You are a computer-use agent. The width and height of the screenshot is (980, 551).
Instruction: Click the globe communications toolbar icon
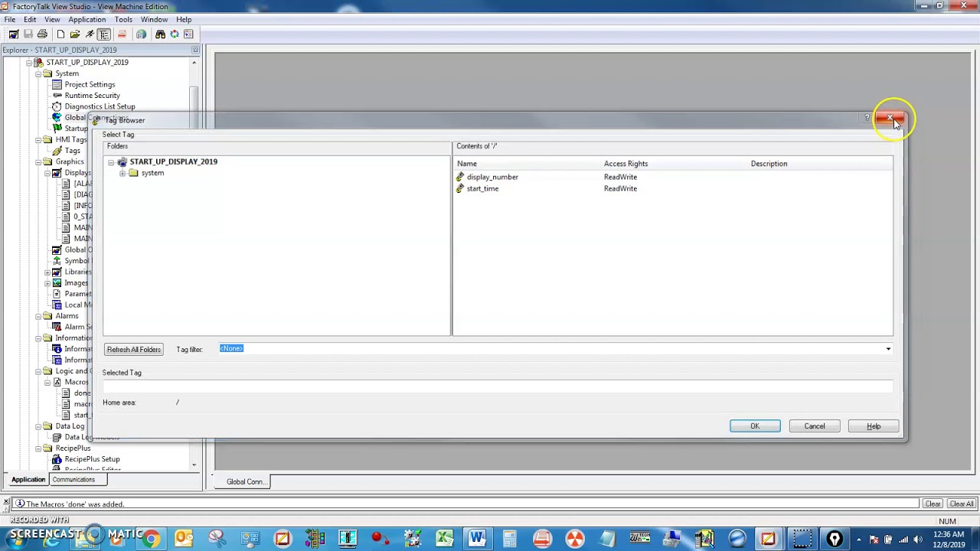pos(141,34)
